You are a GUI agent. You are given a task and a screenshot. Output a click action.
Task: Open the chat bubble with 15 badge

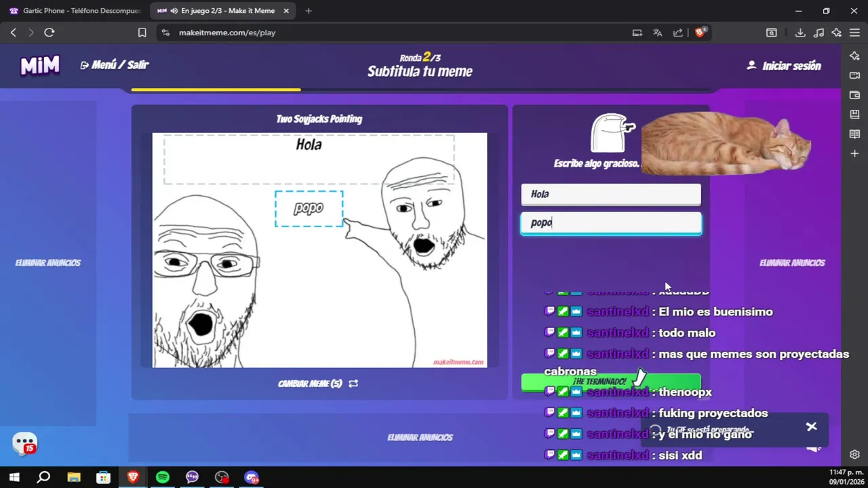(25, 443)
